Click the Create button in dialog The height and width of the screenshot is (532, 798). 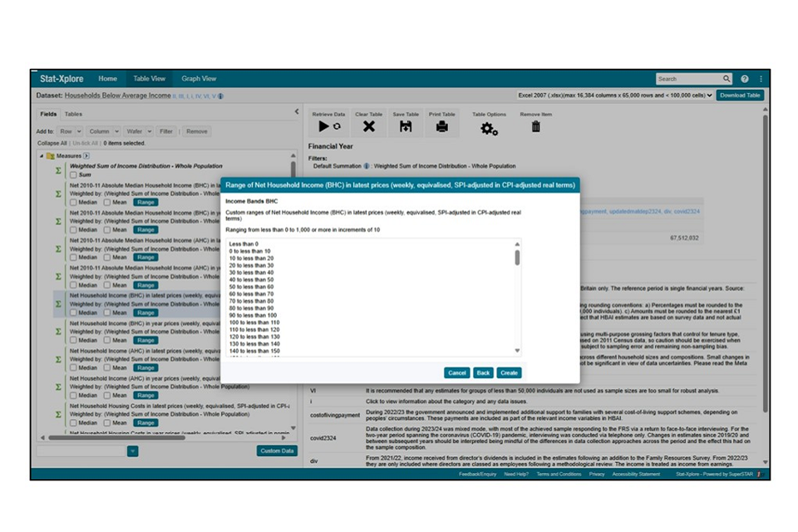tap(509, 373)
